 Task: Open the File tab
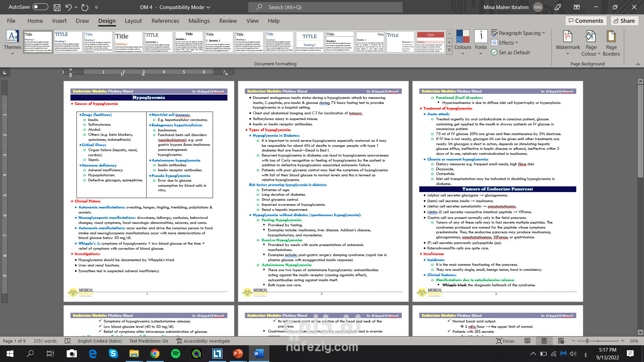(11, 21)
